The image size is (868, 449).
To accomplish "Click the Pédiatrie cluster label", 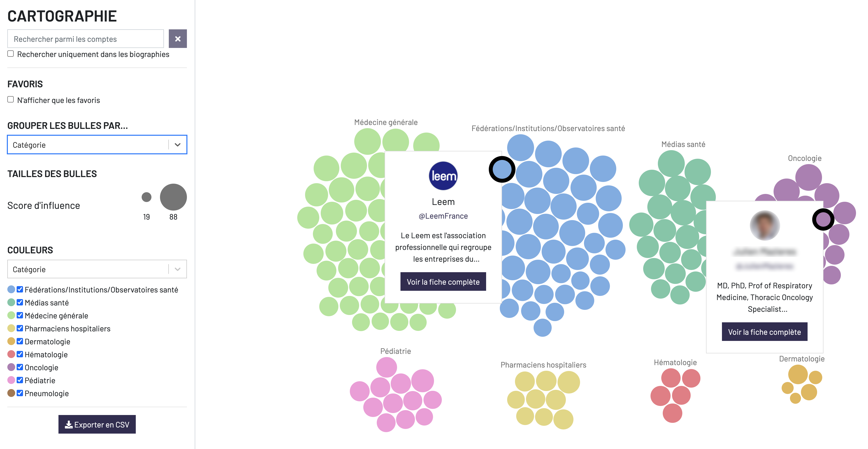I will 395,351.
